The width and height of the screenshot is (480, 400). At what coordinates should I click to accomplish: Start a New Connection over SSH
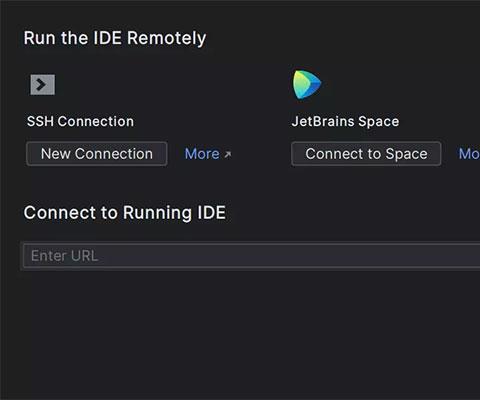click(x=97, y=154)
